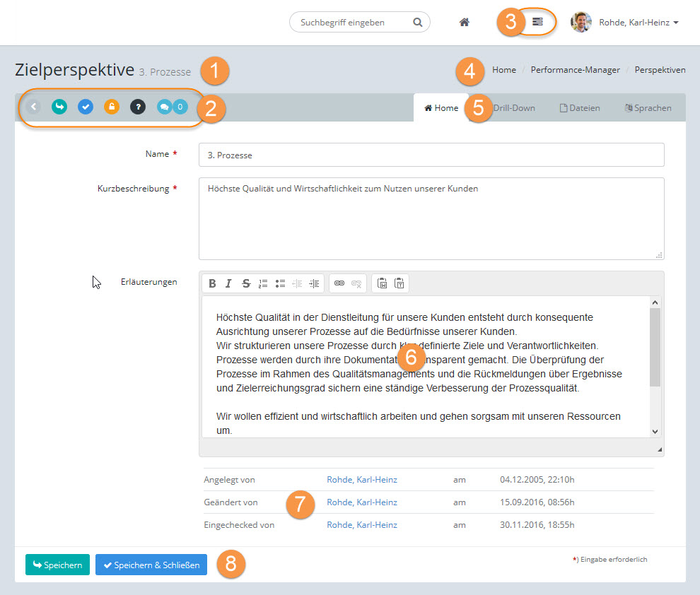Toggle strikethrough formatting in the editor
700x595 pixels.
246,283
